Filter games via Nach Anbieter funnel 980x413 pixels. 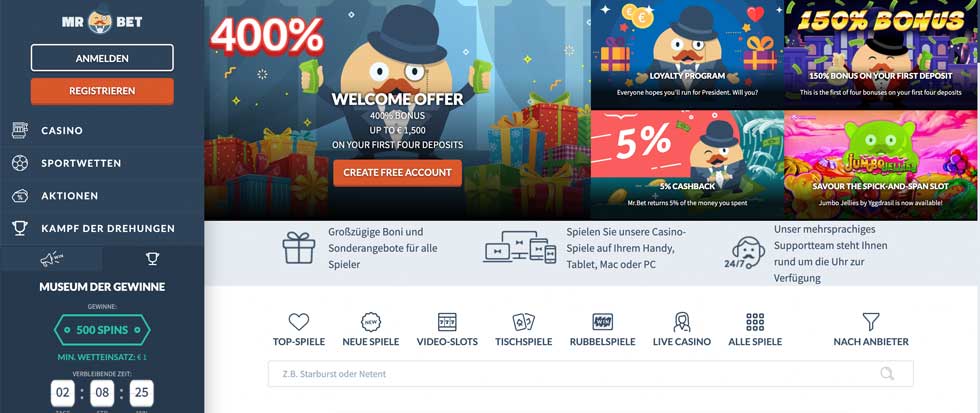871,322
